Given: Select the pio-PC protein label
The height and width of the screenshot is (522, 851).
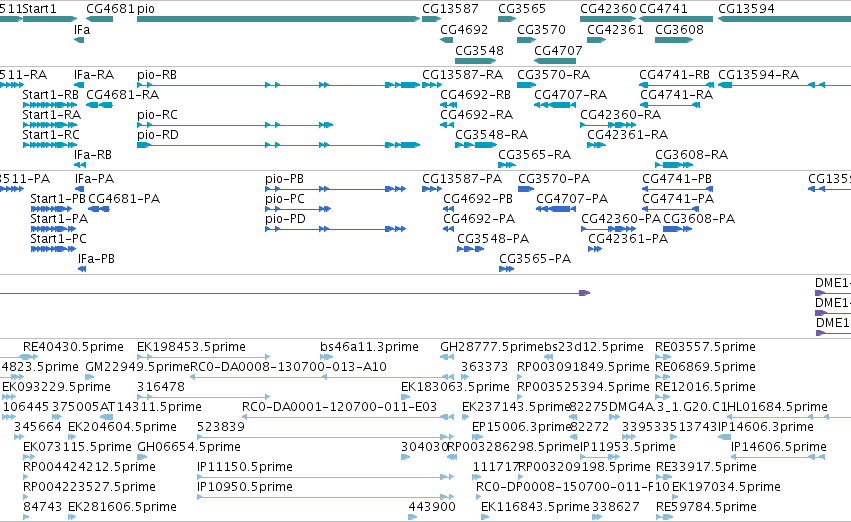Looking at the screenshot, I should (x=285, y=199).
